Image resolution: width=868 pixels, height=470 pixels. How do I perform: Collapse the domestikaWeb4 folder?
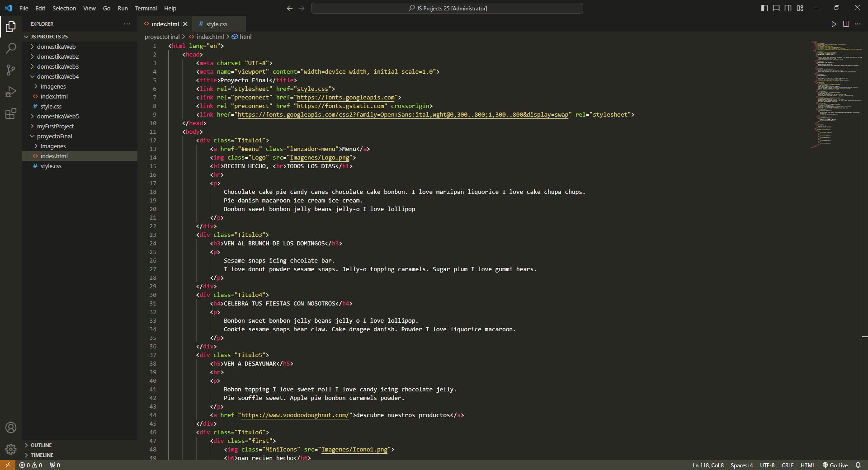(x=80, y=76)
